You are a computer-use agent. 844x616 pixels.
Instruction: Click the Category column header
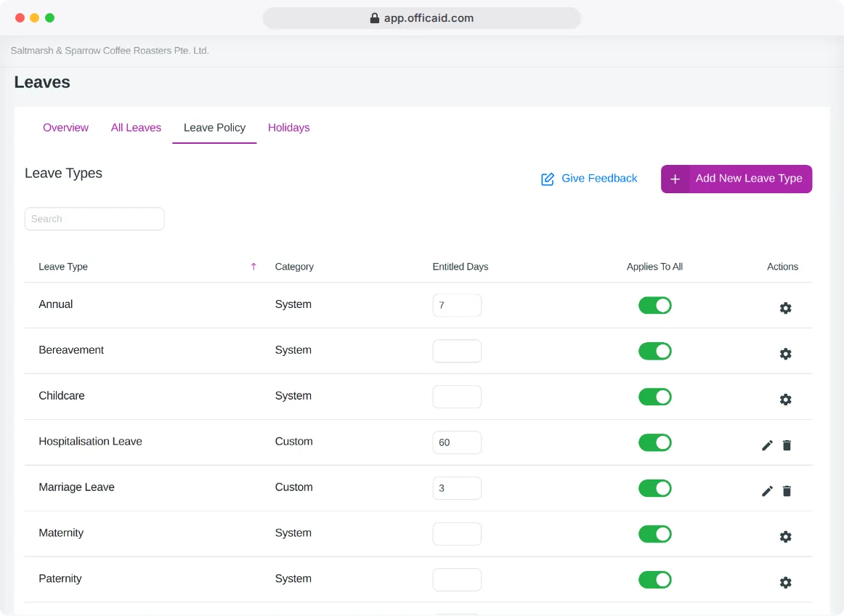[x=294, y=267]
